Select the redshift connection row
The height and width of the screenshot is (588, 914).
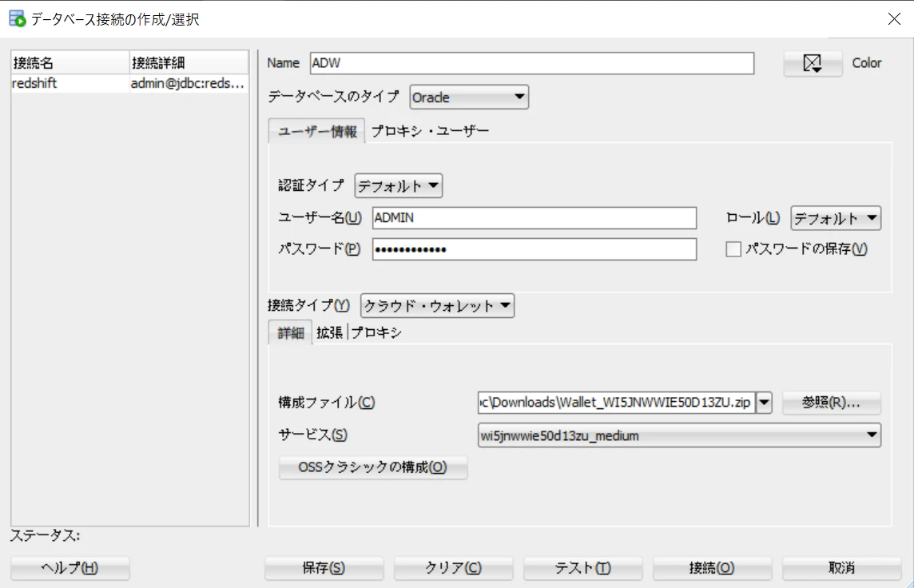tap(130, 83)
